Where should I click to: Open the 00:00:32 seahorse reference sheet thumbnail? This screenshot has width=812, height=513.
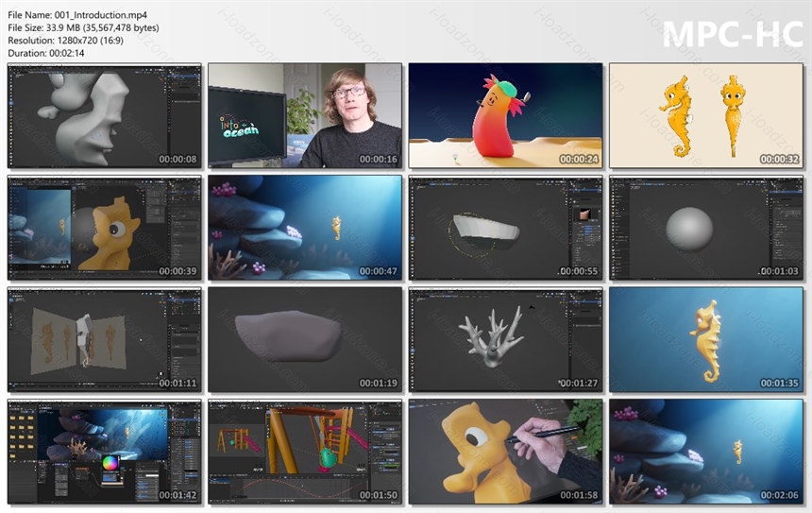click(x=706, y=116)
